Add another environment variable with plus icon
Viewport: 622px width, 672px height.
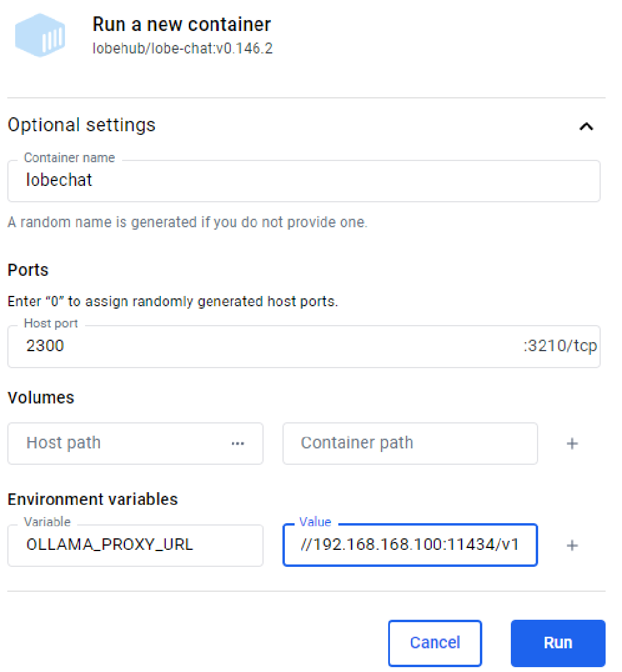(572, 546)
